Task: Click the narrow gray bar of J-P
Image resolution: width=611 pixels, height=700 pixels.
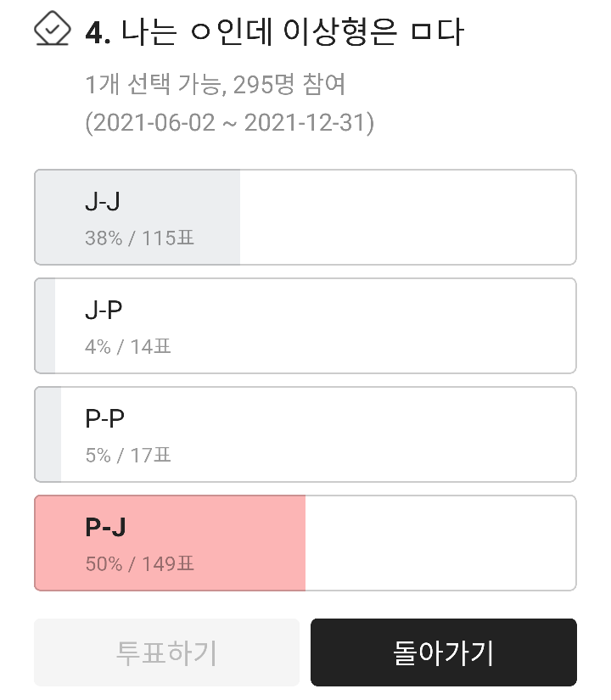Action: pos(46,326)
